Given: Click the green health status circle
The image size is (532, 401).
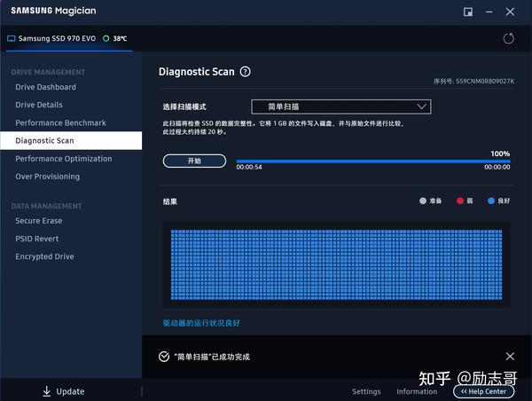Looking at the screenshot, I should 106,38.
